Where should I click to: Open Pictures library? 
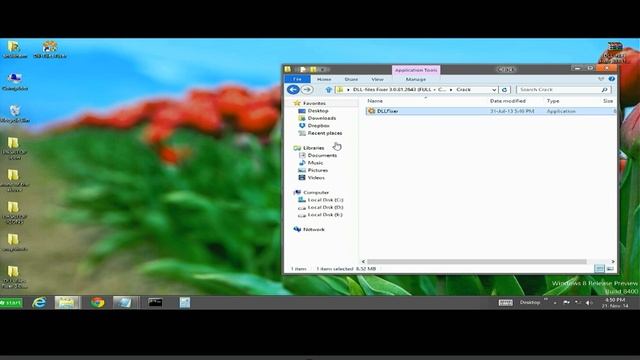pos(318,170)
